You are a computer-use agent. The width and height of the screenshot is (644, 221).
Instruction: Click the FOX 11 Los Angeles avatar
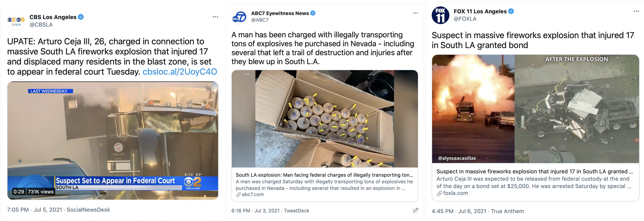tap(440, 15)
